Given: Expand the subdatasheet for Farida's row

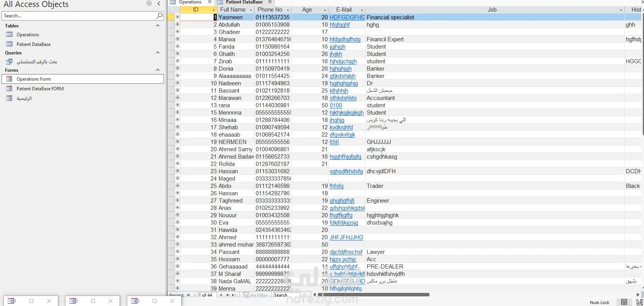Looking at the screenshot, I should click(177, 46).
